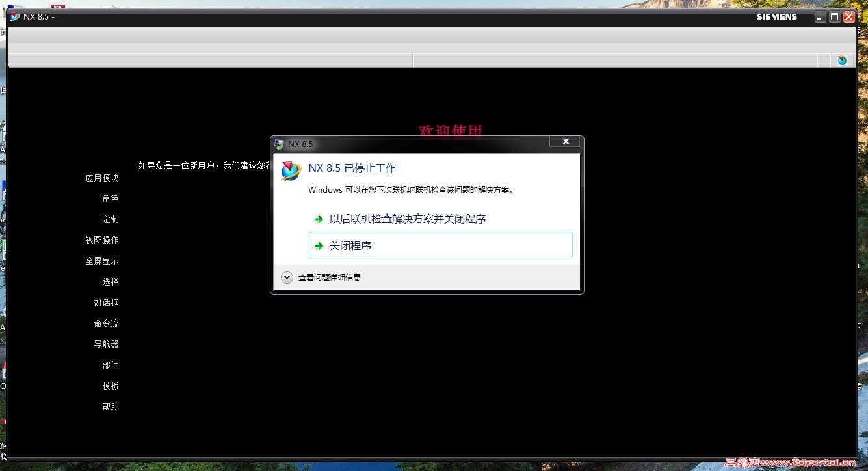868x471 pixels.
Task: Minimize the NX 8.5 main window
Action: click(x=821, y=17)
